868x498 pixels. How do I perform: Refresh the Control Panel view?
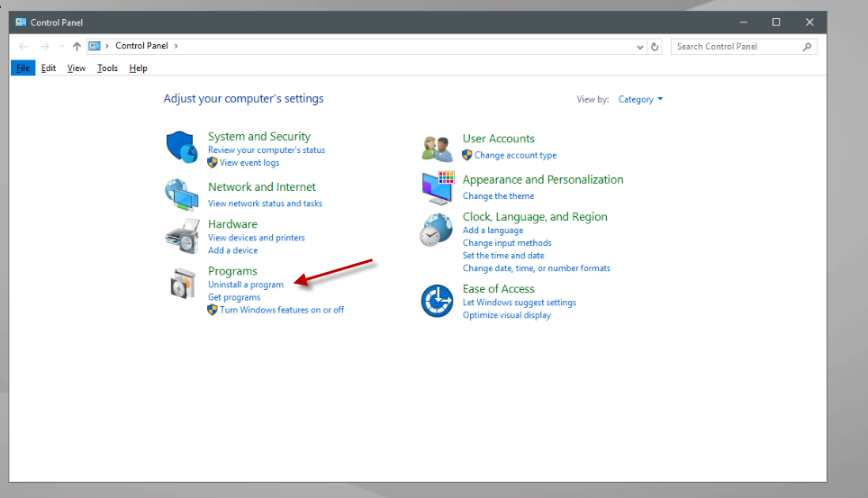coord(655,47)
